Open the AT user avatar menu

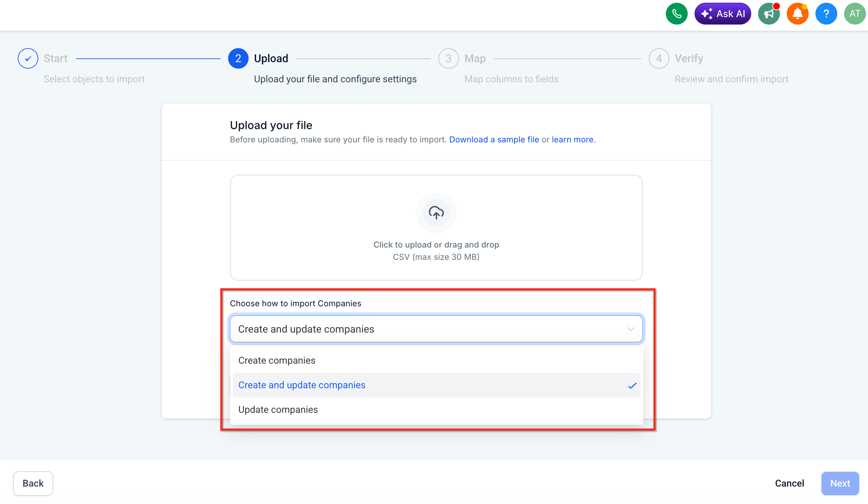(x=855, y=14)
